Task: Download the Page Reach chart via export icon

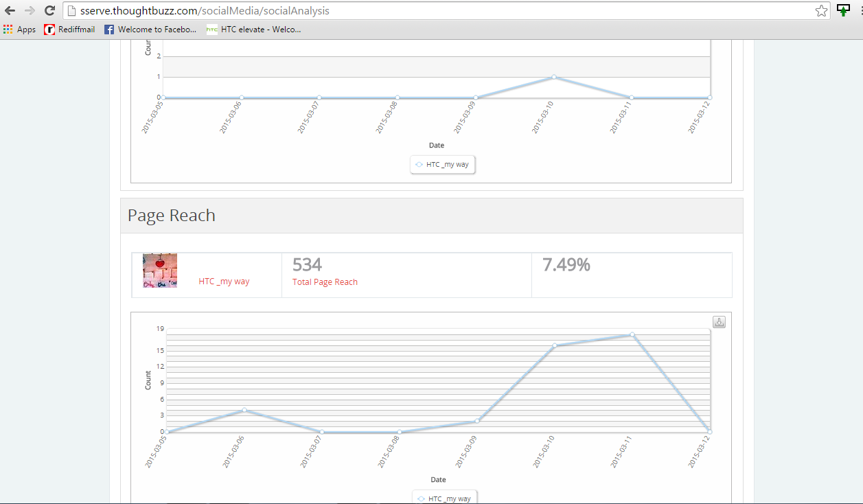Action: point(719,322)
